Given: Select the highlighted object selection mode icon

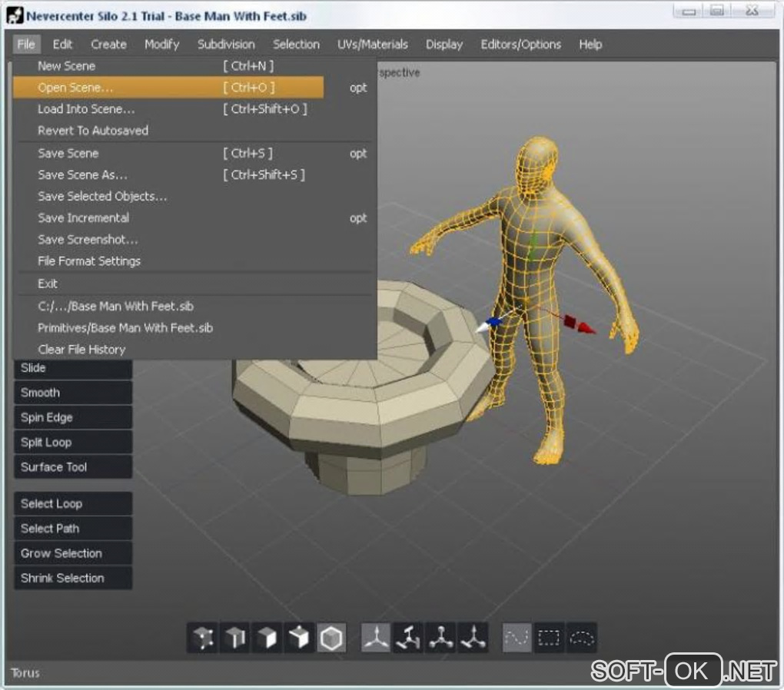Looking at the screenshot, I should [331, 638].
